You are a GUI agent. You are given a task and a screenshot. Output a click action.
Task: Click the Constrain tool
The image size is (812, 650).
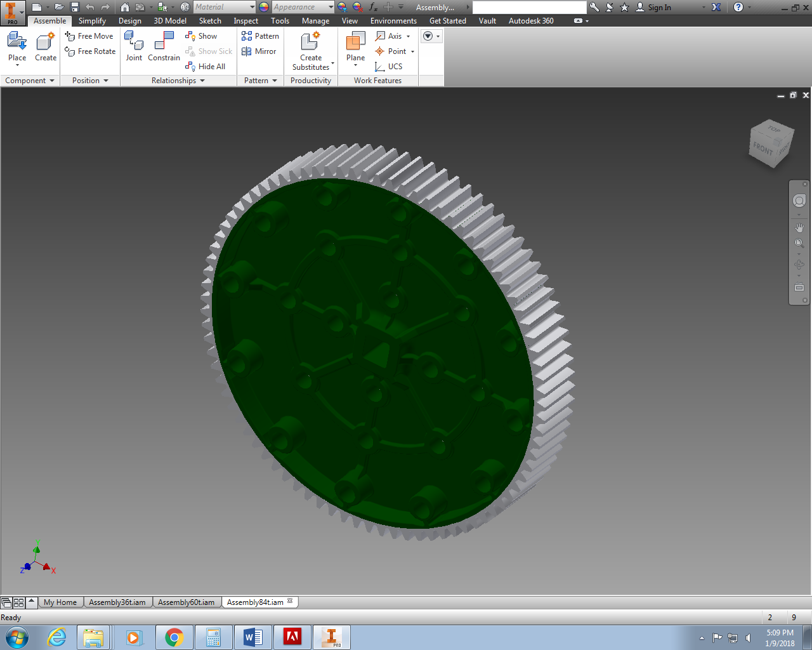164,46
